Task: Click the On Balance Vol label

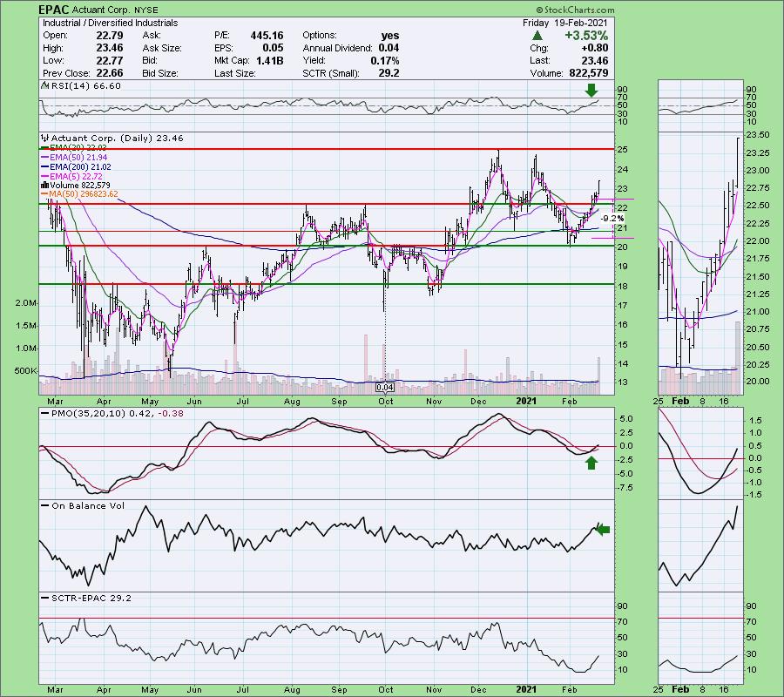Action: (88, 506)
